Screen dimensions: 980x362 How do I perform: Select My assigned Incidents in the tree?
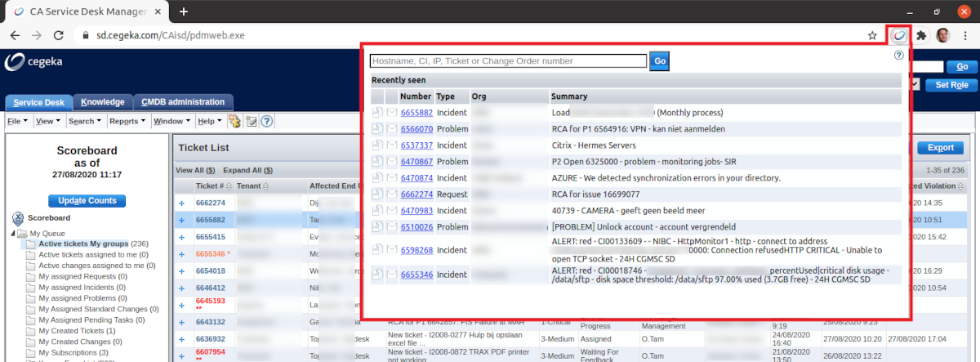pyautogui.click(x=81, y=286)
